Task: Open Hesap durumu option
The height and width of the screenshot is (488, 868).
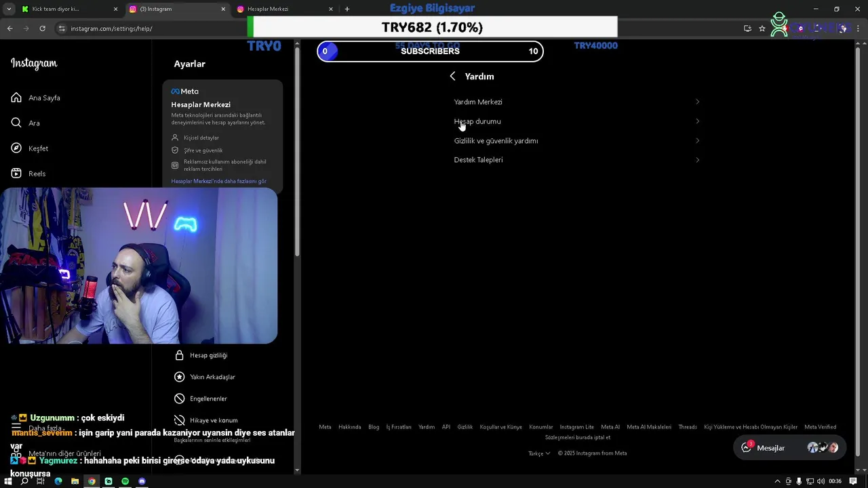Action: [576, 121]
